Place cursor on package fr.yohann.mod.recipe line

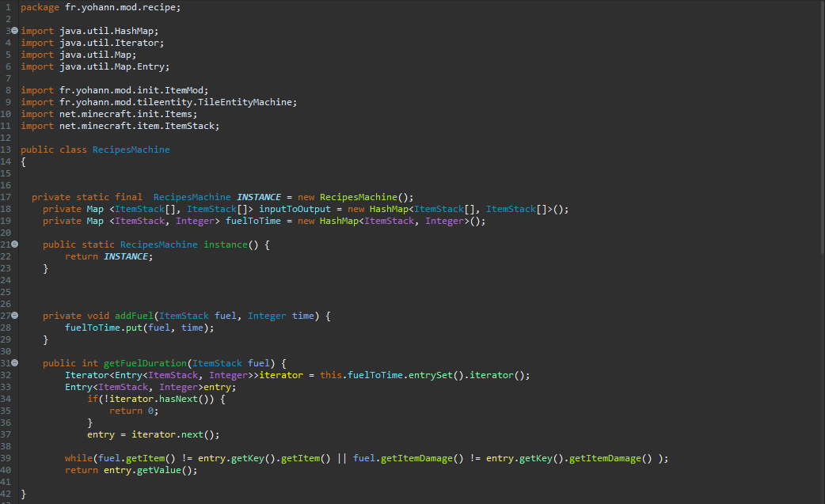click(x=101, y=7)
